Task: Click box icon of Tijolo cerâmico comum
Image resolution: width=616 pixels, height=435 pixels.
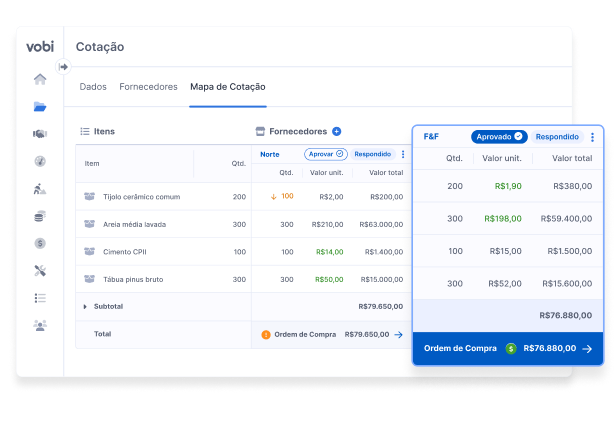Action: coord(90,196)
